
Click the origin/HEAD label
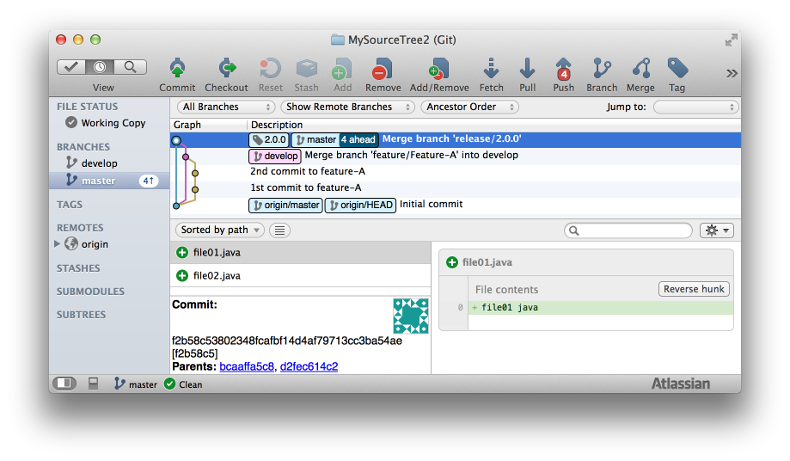(360, 205)
